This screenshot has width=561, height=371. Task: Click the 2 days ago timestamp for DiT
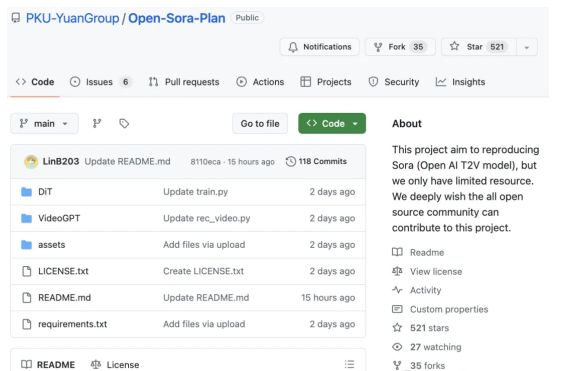coord(332,192)
